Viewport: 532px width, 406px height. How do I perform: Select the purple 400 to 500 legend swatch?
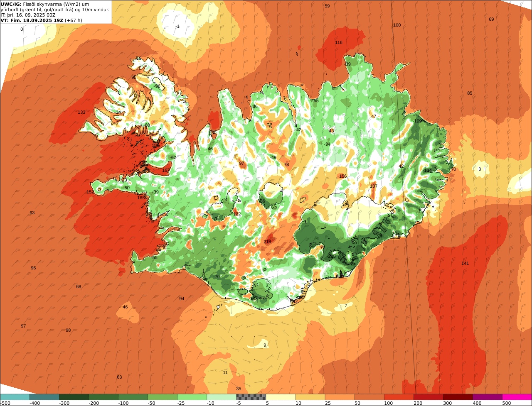[488, 397]
